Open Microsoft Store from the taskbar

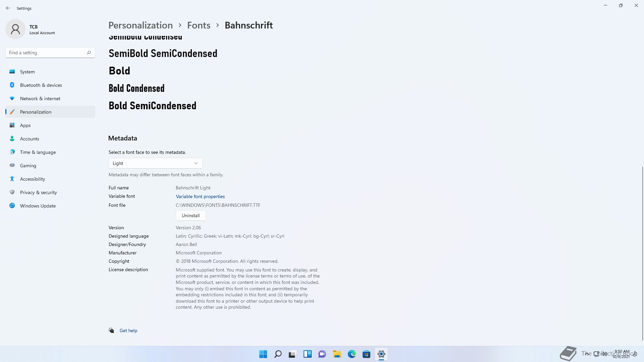click(x=366, y=354)
